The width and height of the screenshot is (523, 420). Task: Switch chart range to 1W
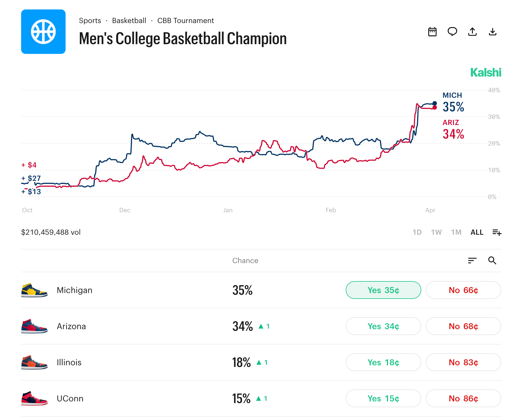(436, 232)
